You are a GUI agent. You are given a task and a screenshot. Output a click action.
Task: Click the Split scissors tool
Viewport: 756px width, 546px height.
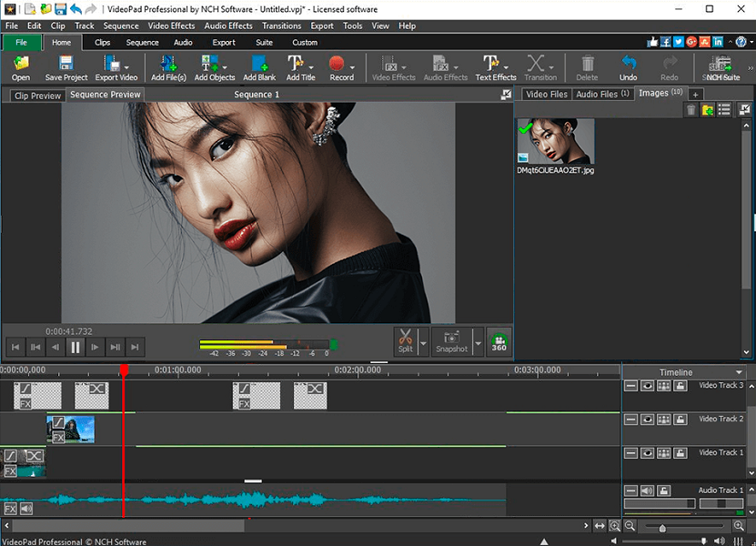click(x=405, y=340)
